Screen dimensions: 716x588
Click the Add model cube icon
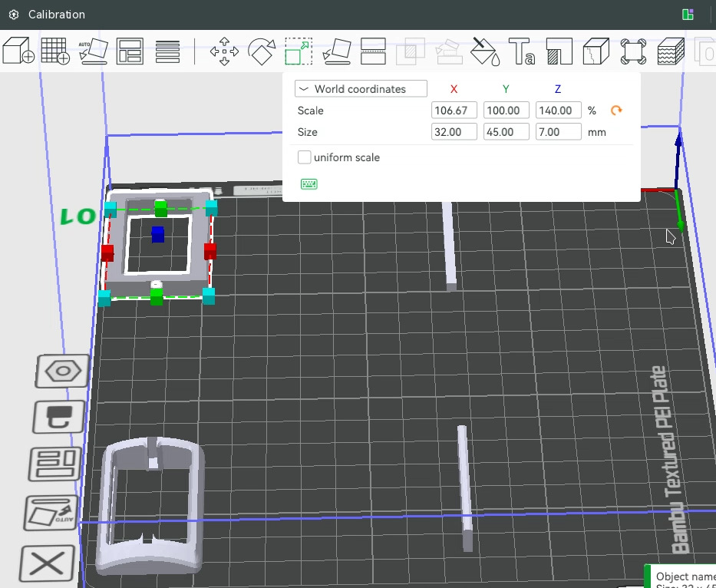[x=18, y=51]
